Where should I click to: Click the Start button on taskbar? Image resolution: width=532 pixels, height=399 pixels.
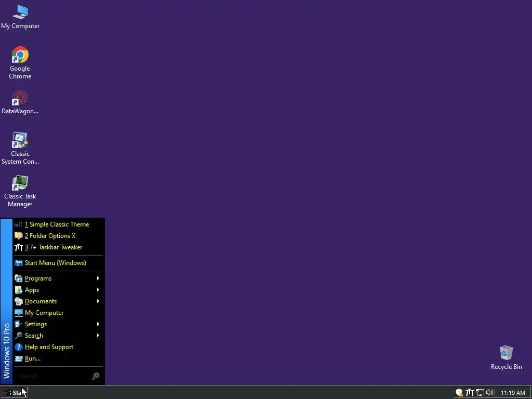pyautogui.click(x=14, y=393)
